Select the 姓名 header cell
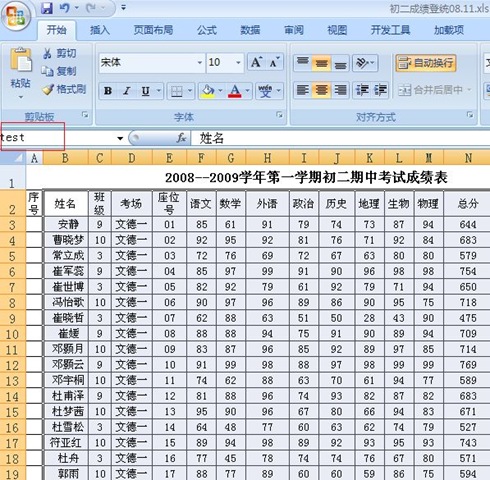490x480 pixels. pos(65,203)
